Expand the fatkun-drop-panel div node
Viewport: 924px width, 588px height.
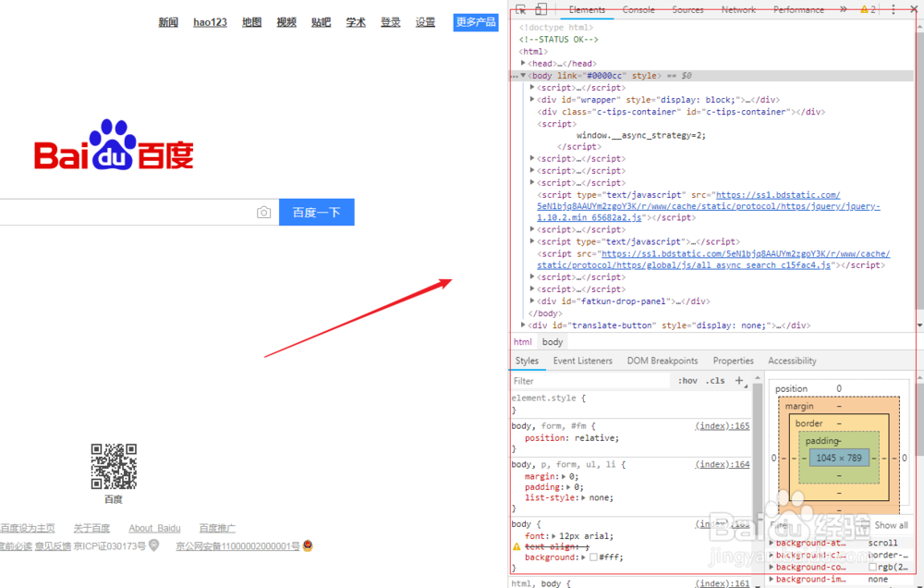(x=532, y=300)
